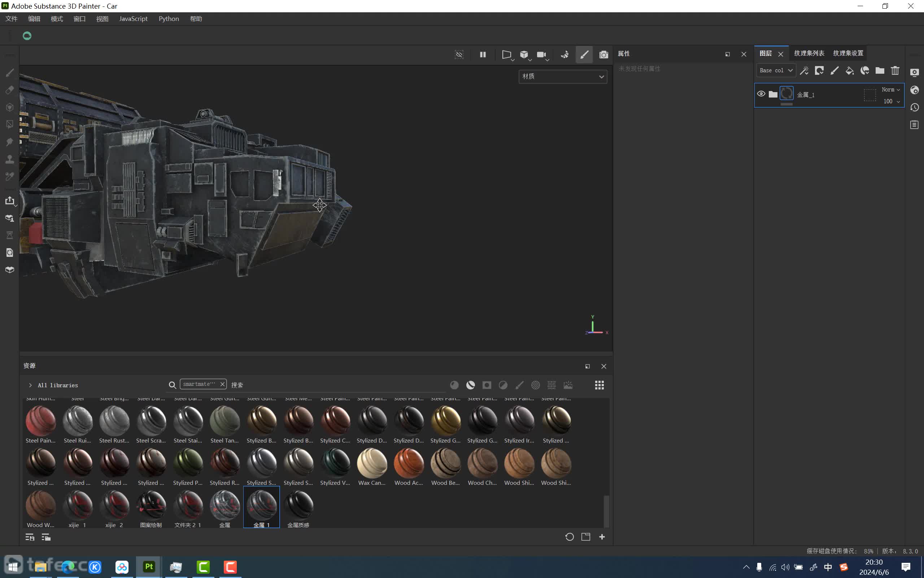Viewport: 924px width, 578px height.
Task: Open the perspective view mode dropdown
Action: pos(508,55)
